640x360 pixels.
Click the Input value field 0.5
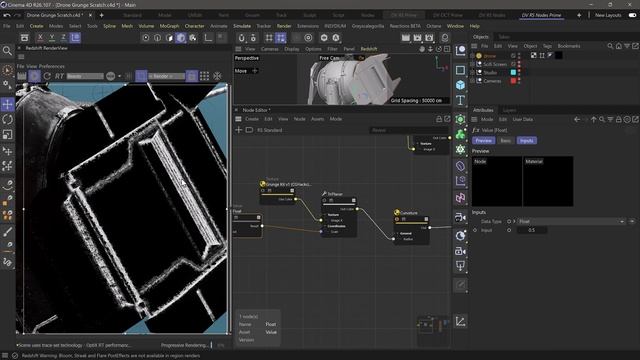pos(531,230)
